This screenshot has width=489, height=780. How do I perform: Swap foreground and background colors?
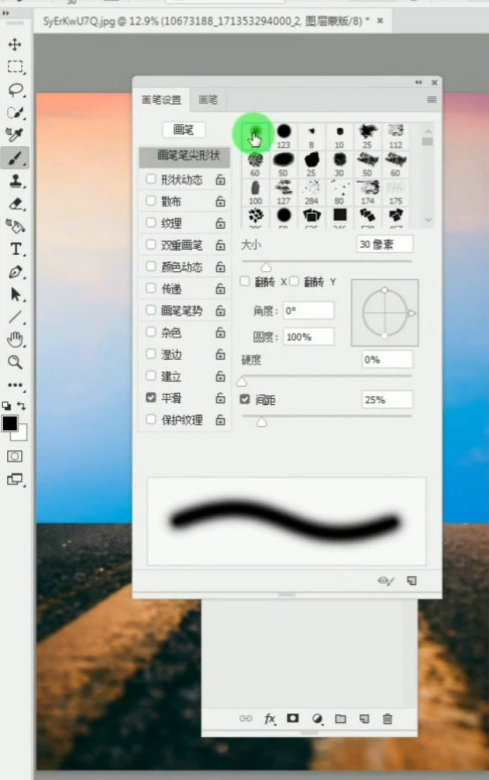tap(22, 405)
